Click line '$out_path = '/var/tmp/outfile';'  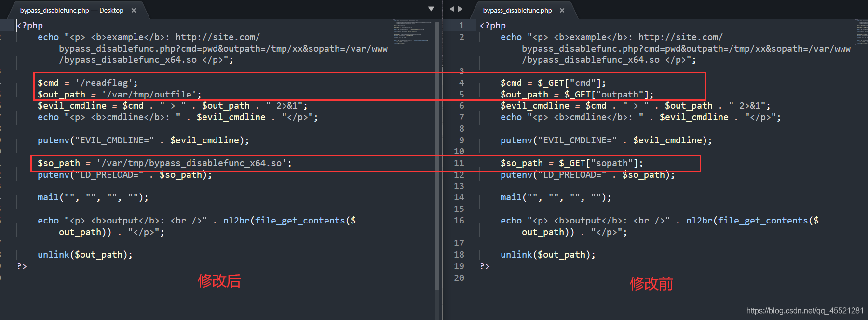coord(120,95)
